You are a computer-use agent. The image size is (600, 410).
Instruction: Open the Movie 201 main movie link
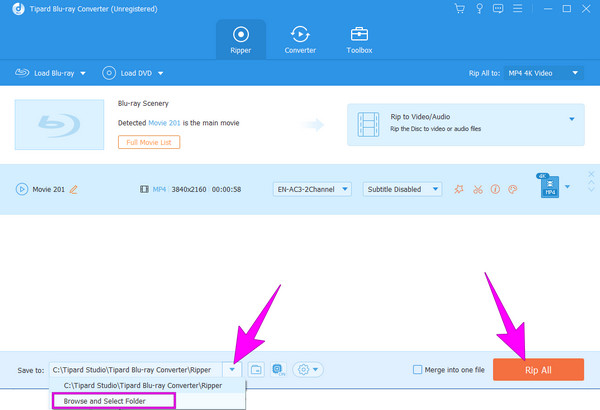pyautogui.click(x=164, y=123)
